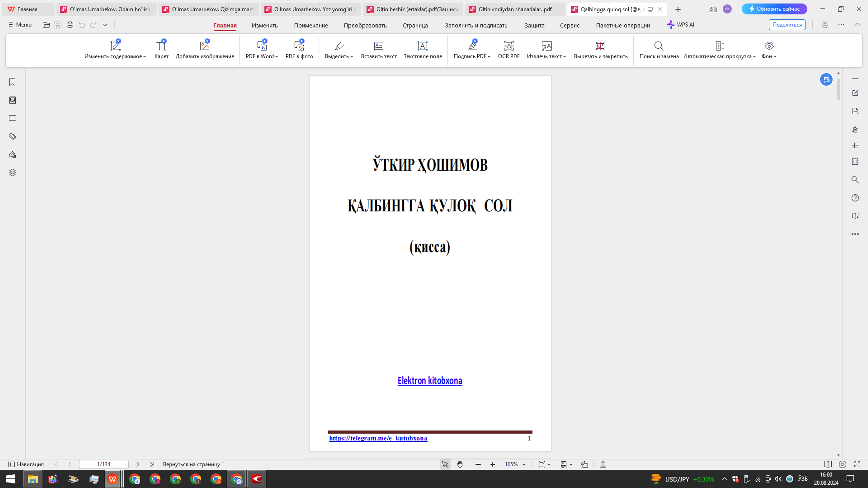Screen dimensions: 868x488
Task: Show page thumbnails panel in left sidebar
Action: pos(12,100)
